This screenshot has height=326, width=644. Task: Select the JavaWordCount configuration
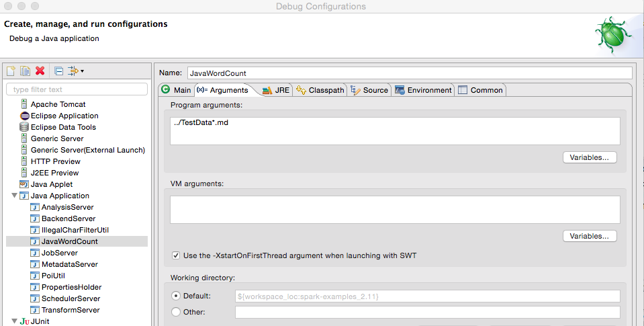tap(77, 241)
